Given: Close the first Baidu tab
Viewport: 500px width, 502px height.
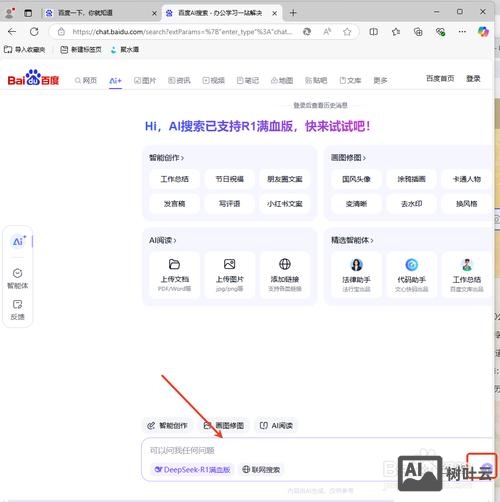Looking at the screenshot, I should coord(154,13).
